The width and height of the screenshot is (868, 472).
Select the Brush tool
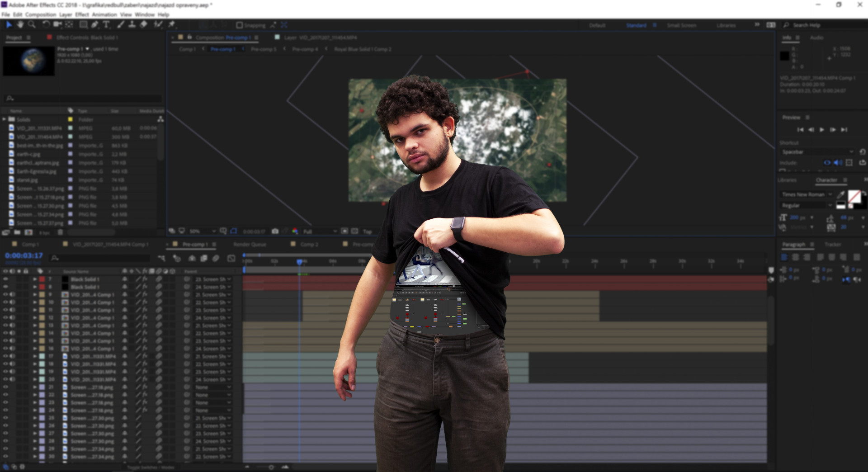tap(121, 24)
